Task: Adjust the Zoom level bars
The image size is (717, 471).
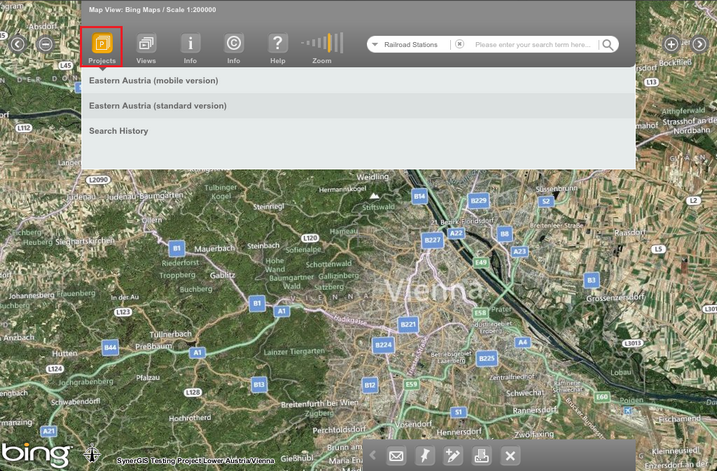Action: tap(323, 43)
